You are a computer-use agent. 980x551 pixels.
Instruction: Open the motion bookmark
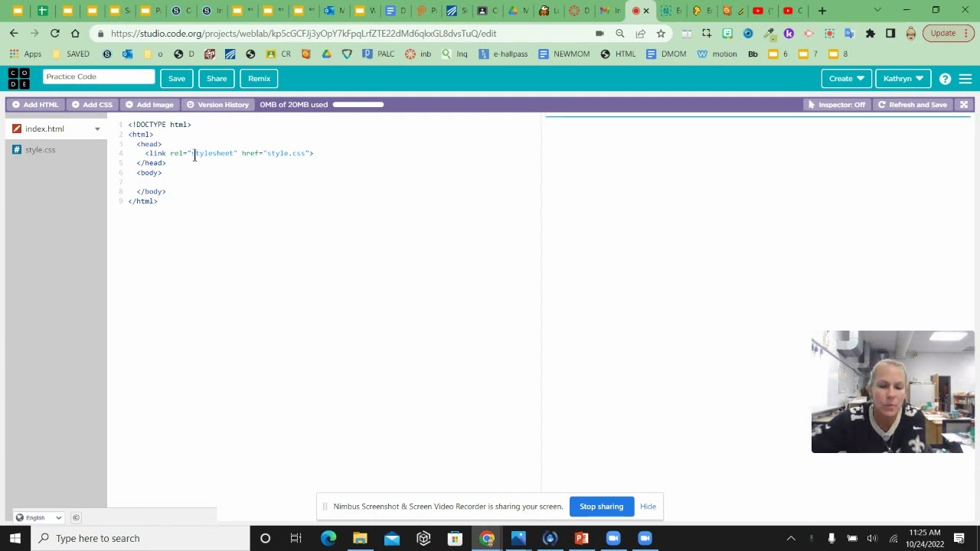pyautogui.click(x=717, y=54)
